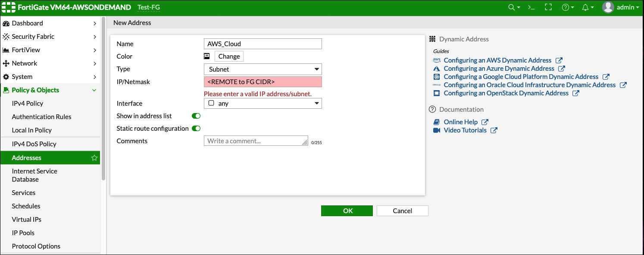Screen dimensions: 644x255
Task: Click the OK button to save
Action: 347,211
